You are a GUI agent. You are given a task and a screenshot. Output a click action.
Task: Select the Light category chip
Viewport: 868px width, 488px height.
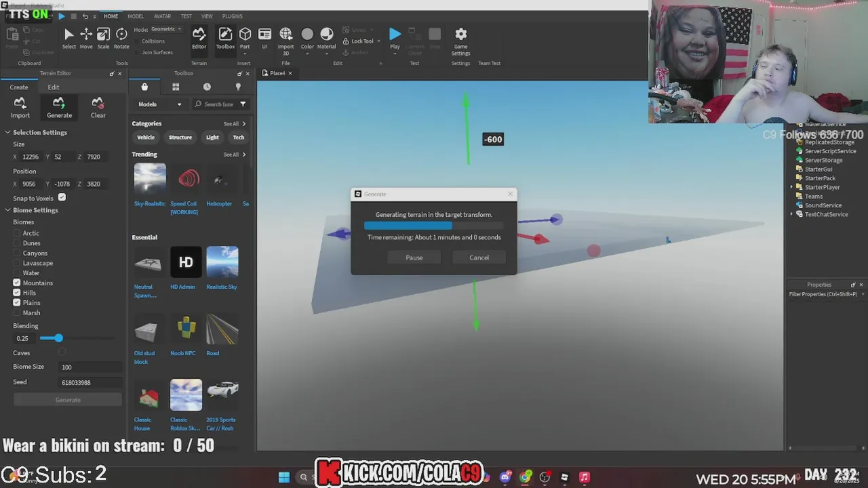[212, 138]
